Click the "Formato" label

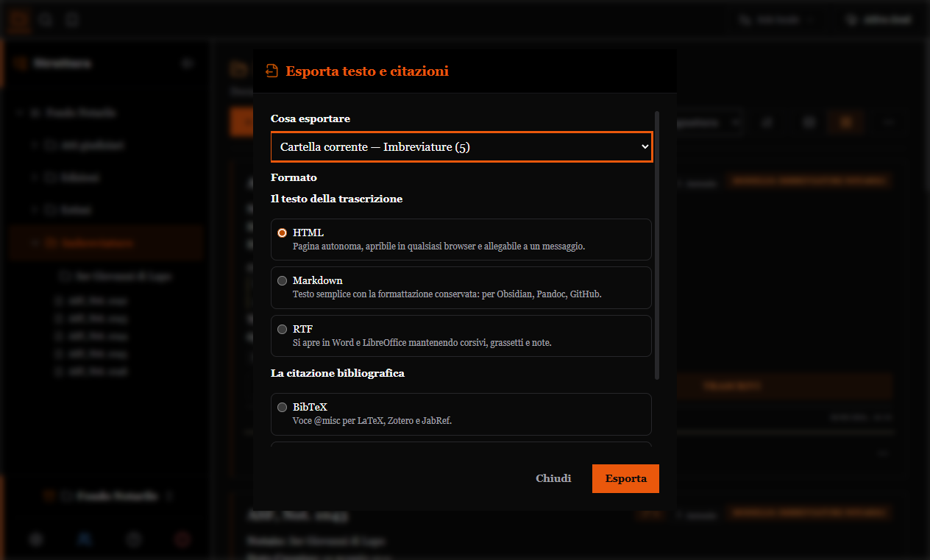click(294, 177)
